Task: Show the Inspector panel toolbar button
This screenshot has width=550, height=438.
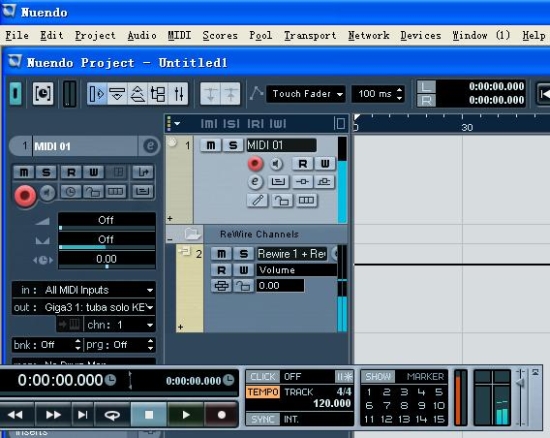Action: (97, 94)
